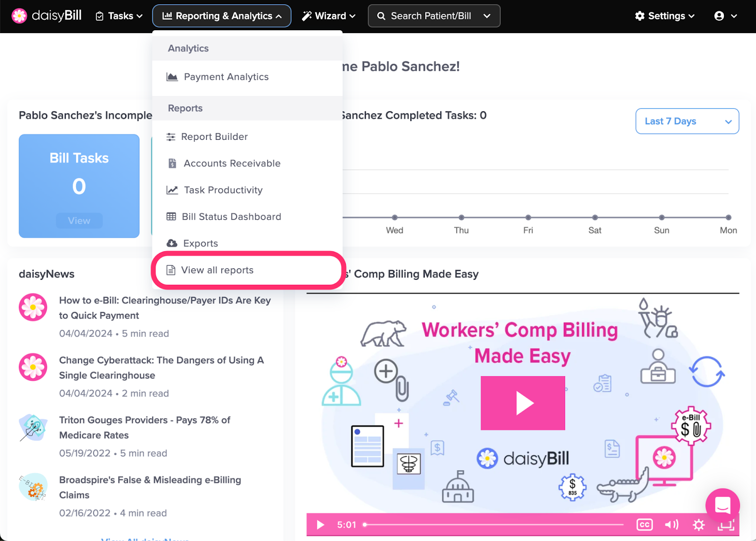The image size is (756, 541).
Task: Open Payment Analytics from the menu
Action: (226, 77)
